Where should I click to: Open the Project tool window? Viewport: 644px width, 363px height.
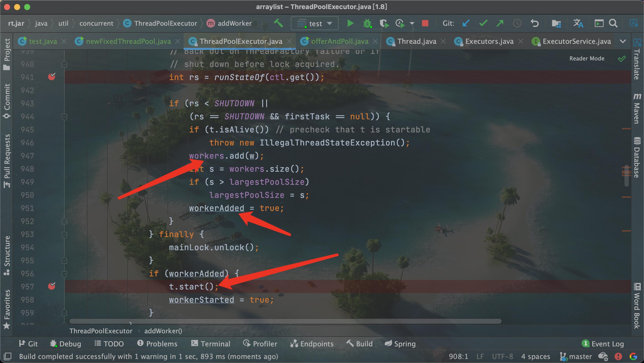point(7,54)
